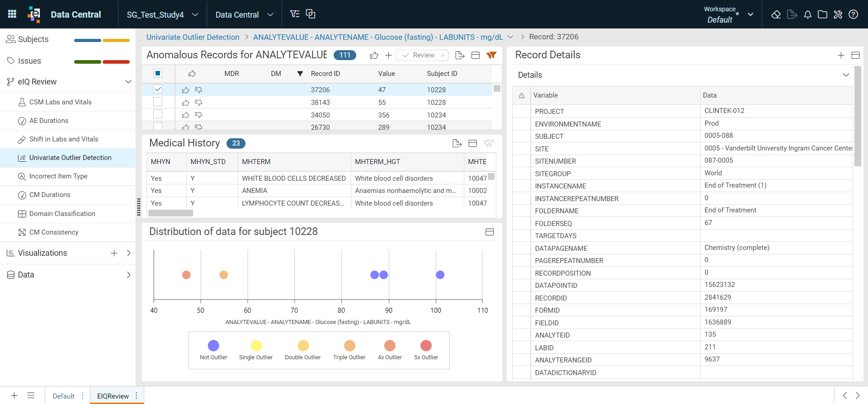Open the apps grid launcher icon
The height and width of the screenshot is (404, 868).
(x=12, y=14)
